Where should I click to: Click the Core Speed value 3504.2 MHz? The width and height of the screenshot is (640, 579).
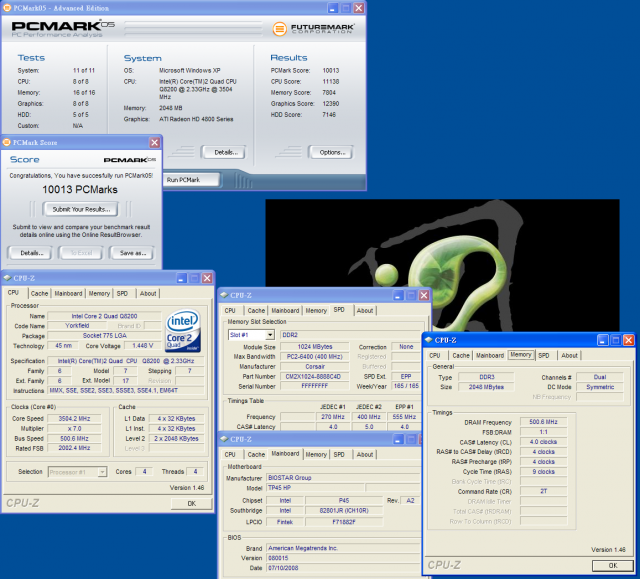click(x=74, y=419)
